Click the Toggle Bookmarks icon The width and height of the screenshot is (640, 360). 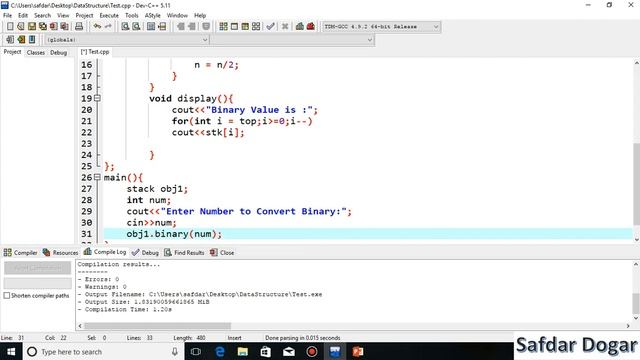point(21,40)
